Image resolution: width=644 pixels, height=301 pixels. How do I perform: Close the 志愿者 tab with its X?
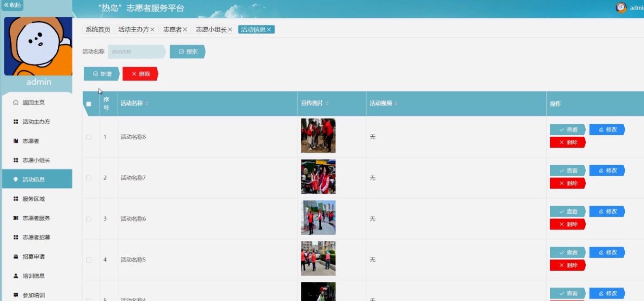pyautogui.click(x=185, y=29)
